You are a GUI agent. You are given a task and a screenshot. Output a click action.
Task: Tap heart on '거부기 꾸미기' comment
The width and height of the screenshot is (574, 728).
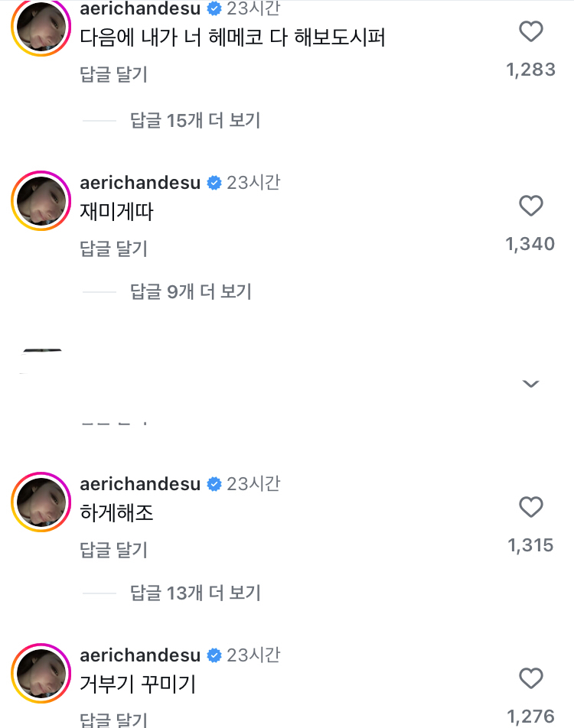point(530,678)
